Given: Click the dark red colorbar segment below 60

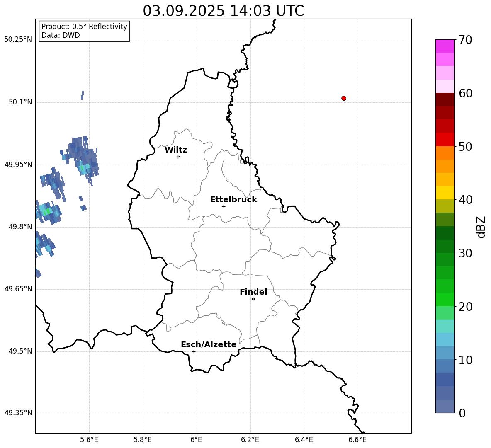Looking at the screenshot, I should pos(445,99).
